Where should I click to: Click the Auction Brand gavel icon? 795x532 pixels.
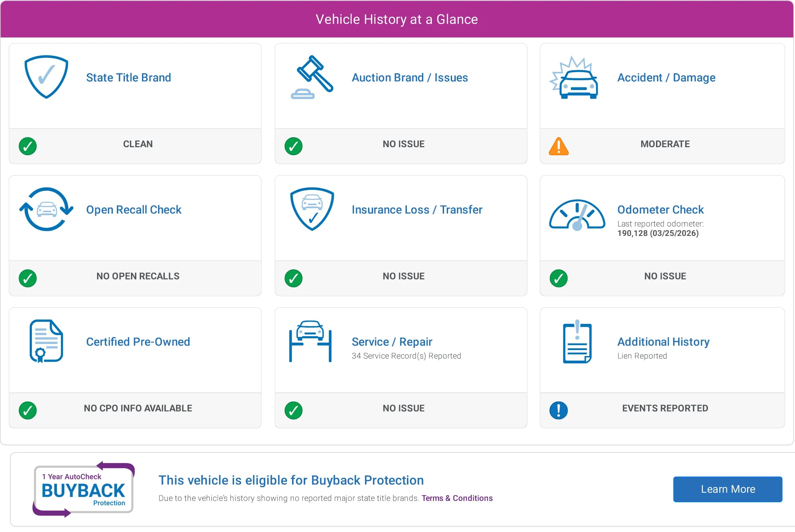click(x=312, y=77)
